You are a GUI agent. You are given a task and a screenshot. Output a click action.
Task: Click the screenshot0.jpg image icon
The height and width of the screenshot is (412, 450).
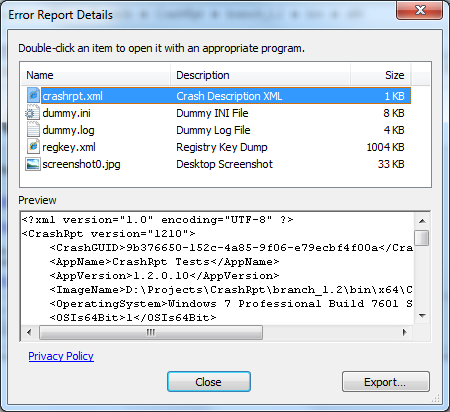[33, 164]
